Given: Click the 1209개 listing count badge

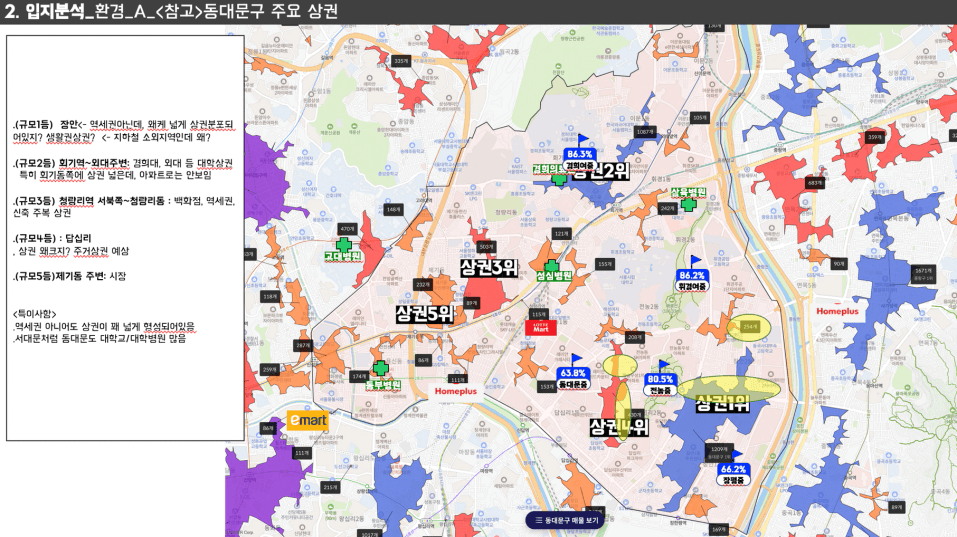Looking at the screenshot, I should 718,449.
